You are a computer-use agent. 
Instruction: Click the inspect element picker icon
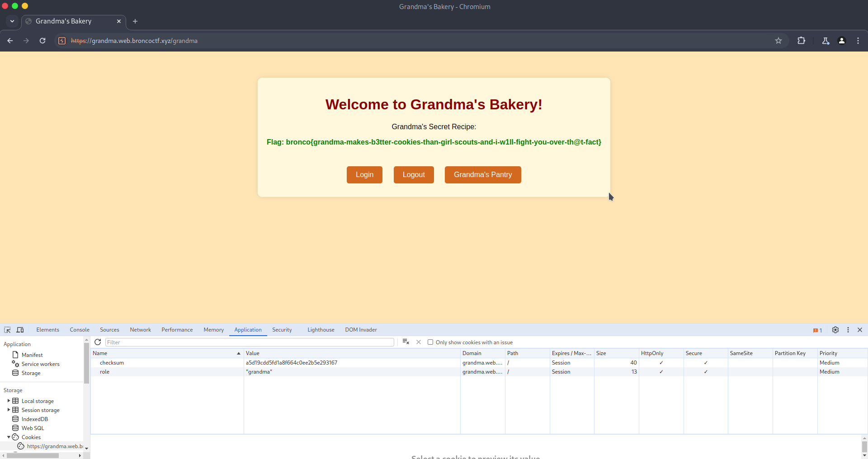pyautogui.click(x=7, y=330)
